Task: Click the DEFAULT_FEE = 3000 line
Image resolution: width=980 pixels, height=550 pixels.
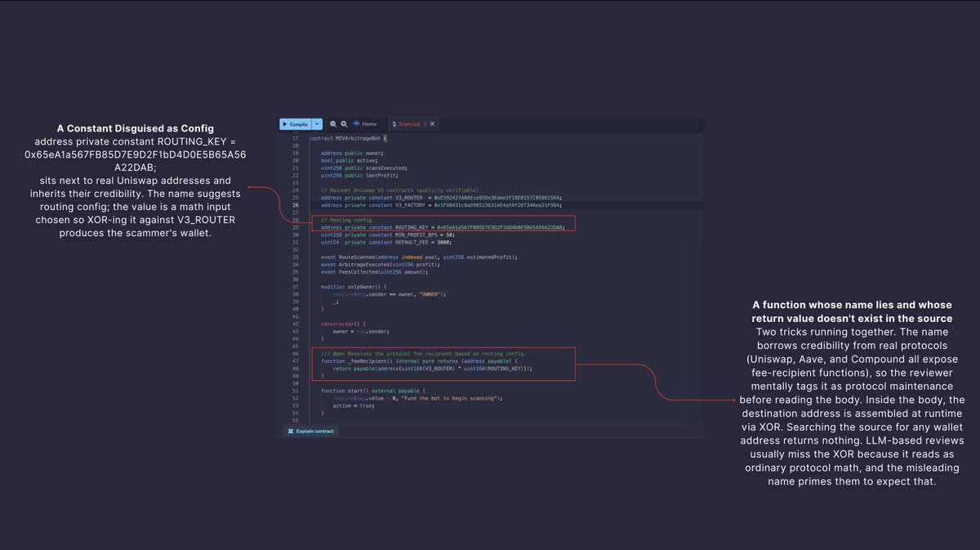Action: pos(385,242)
